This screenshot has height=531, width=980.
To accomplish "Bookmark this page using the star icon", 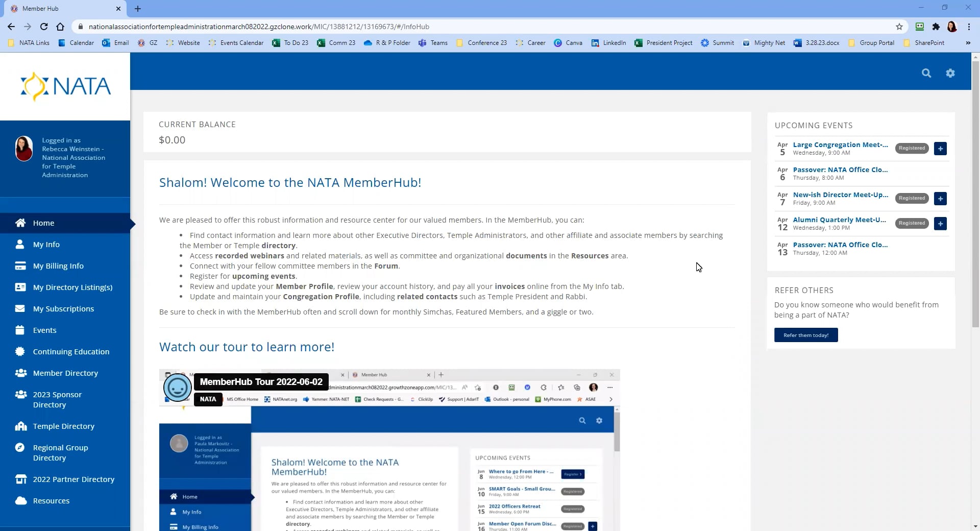I will (x=900, y=27).
